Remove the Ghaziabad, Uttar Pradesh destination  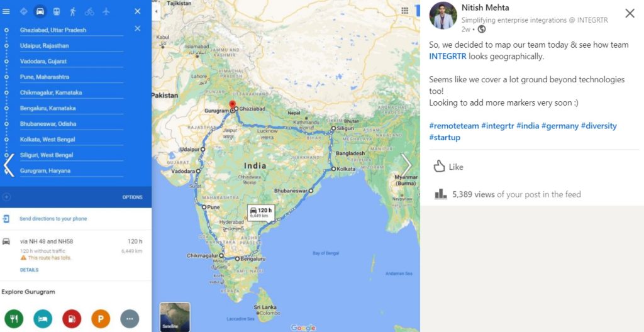tap(138, 28)
